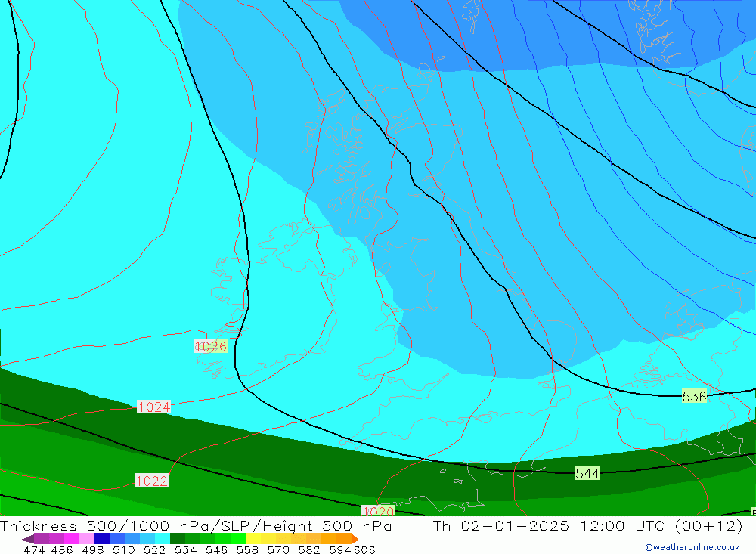Pick the dark green swatch above 534
This screenshot has height=554, width=756.
pyautogui.click(x=178, y=539)
